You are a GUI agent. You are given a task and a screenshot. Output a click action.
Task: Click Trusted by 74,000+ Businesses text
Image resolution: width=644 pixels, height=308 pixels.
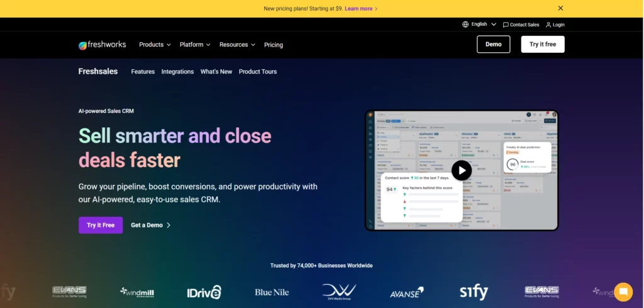[x=321, y=266]
